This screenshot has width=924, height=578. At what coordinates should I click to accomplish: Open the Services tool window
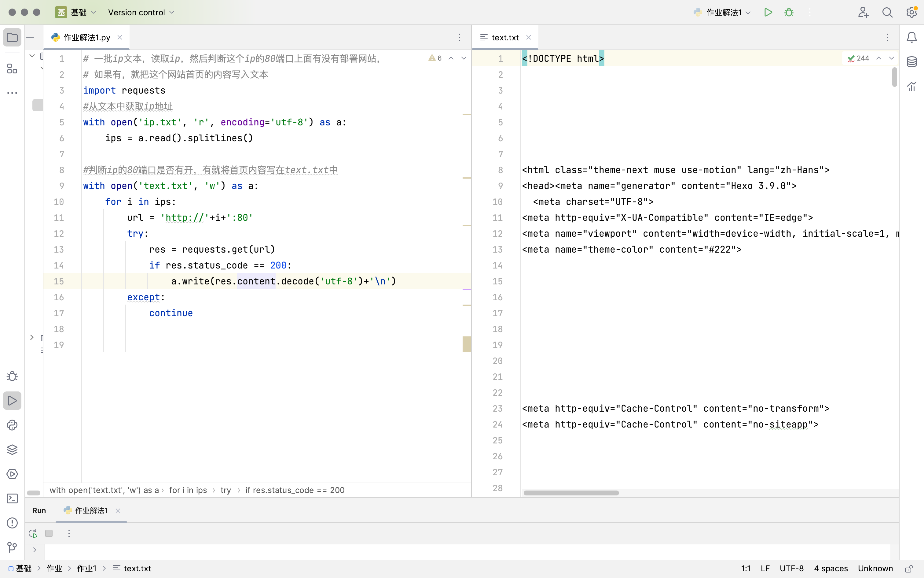(x=12, y=474)
